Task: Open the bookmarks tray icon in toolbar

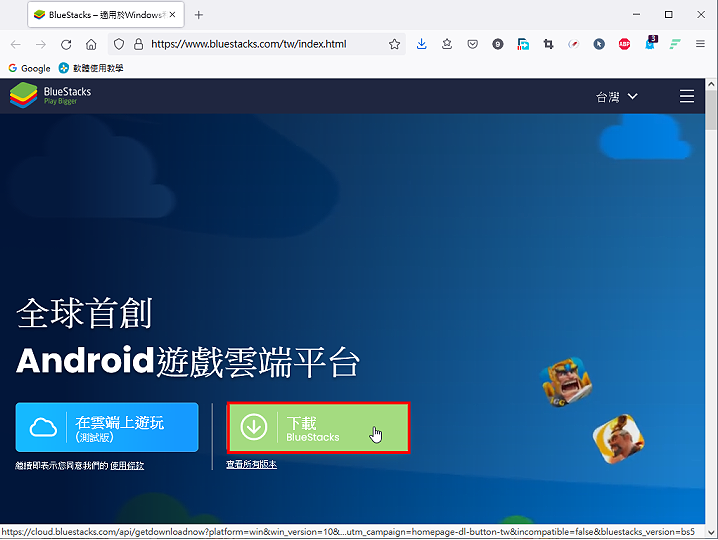Action: pos(447,44)
